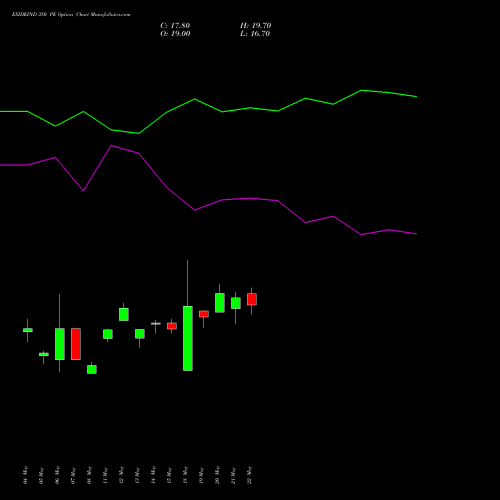Select the green candle for 06 May
The height and width of the screenshot is (500, 500).
tap(60, 344)
